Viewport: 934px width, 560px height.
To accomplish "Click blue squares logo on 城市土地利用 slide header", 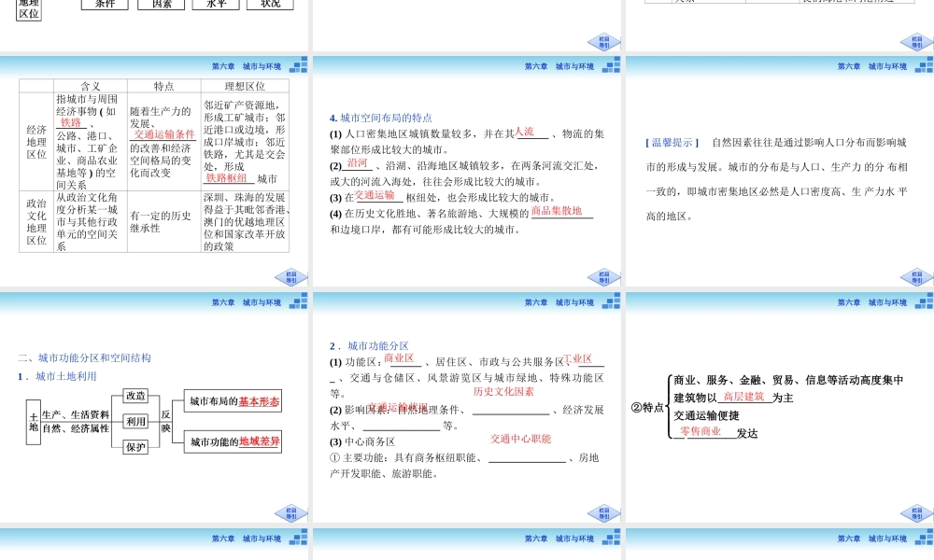I will click(x=299, y=301).
